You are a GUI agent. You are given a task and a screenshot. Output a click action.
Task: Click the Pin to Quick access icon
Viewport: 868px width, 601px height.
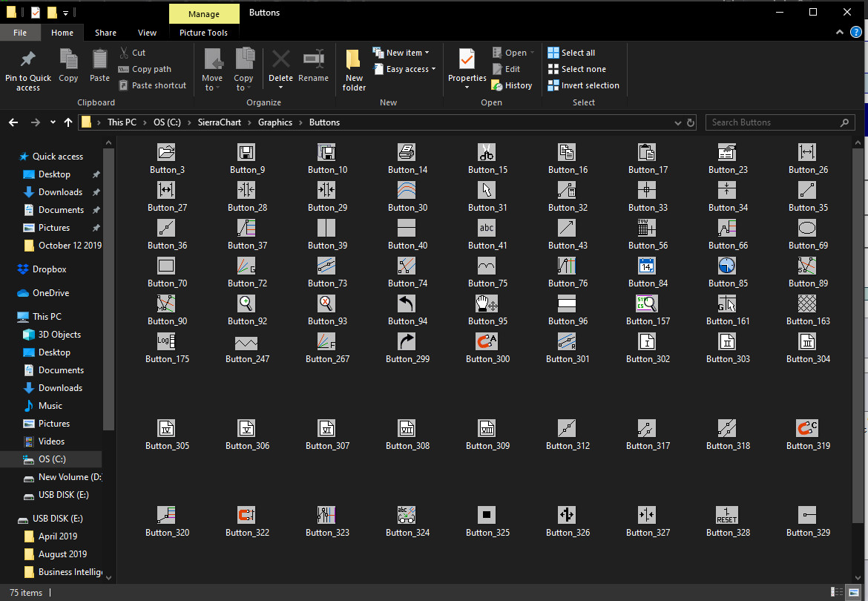pos(27,59)
